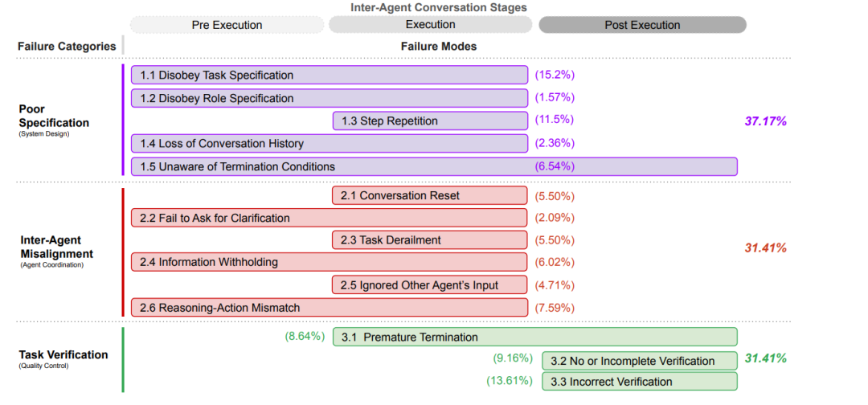Select the 3.3 Incorrect Verification box
This screenshot has height=405, width=868.
[x=640, y=382]
